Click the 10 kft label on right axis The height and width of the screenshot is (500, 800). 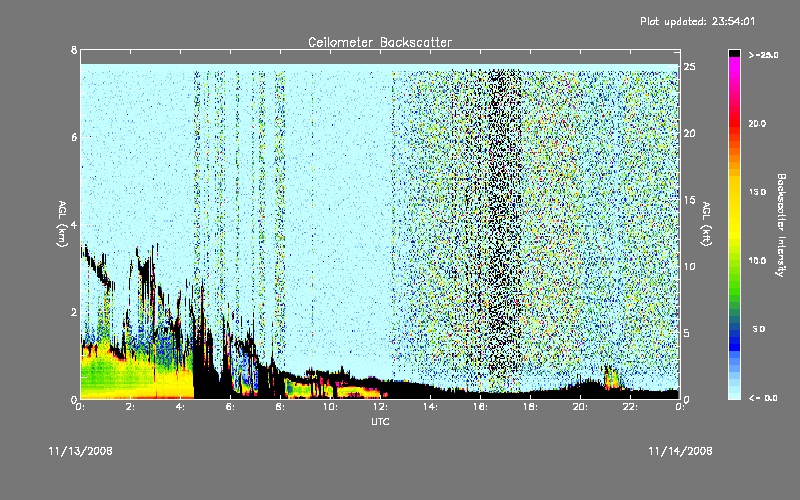[690, 266]
